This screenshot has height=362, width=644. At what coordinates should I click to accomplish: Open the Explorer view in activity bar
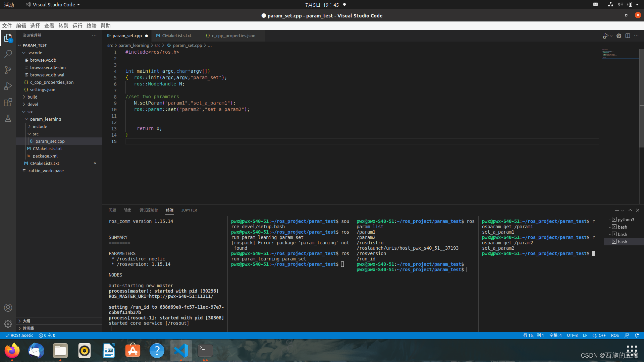click(x=8, y=38)
